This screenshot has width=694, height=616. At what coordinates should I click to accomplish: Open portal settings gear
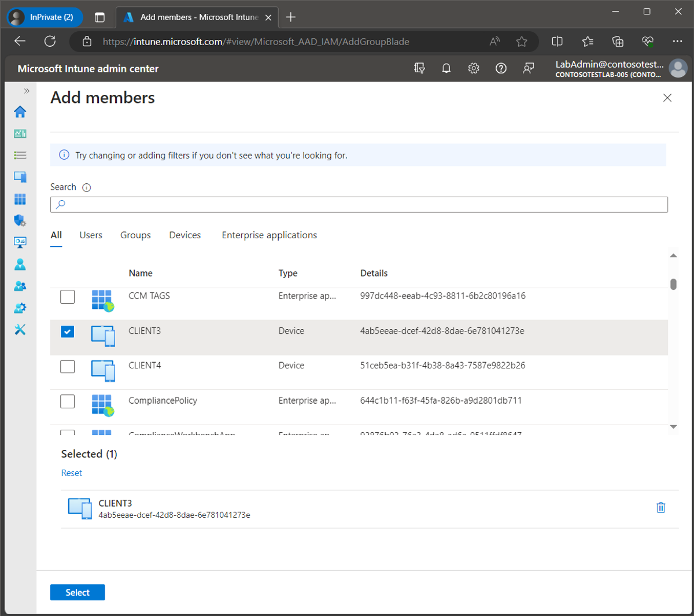coord(474,68)
